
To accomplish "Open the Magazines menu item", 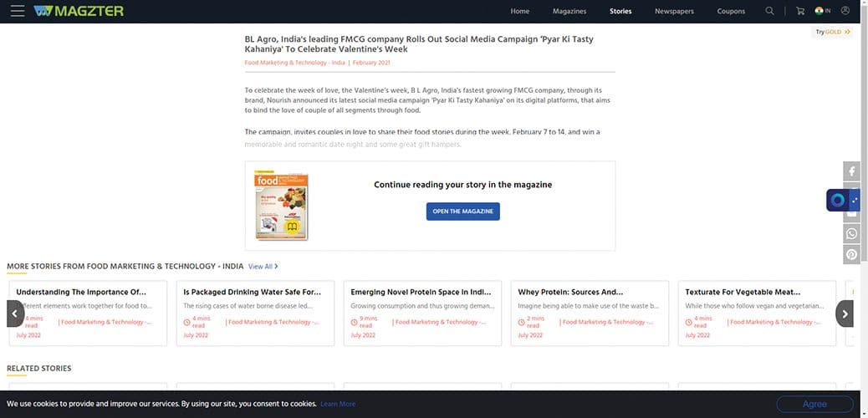I will (x=569, y=11).
